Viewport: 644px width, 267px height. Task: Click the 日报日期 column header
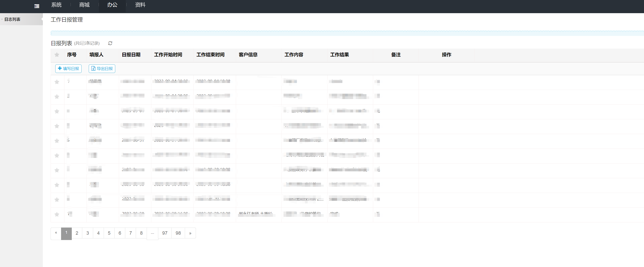(x=131, y=55)
